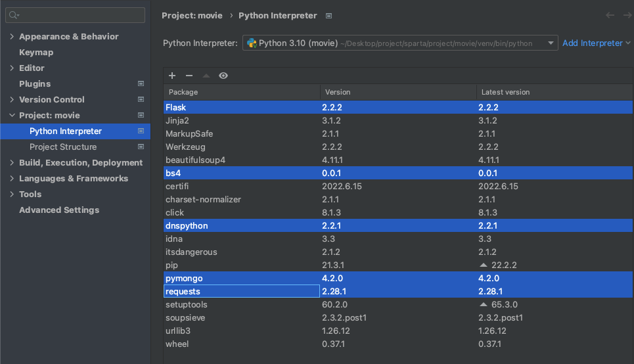Screen dimensions: 634x364
Task: Click upgrade arrow next to setuptools 65.3.0
Action: pyautogui.click(x=483, y=305)
